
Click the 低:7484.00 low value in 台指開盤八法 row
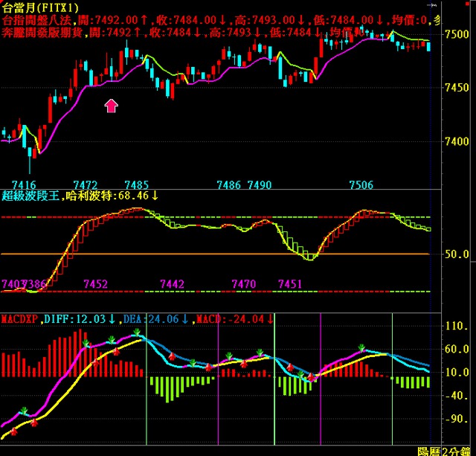(348, 20)
